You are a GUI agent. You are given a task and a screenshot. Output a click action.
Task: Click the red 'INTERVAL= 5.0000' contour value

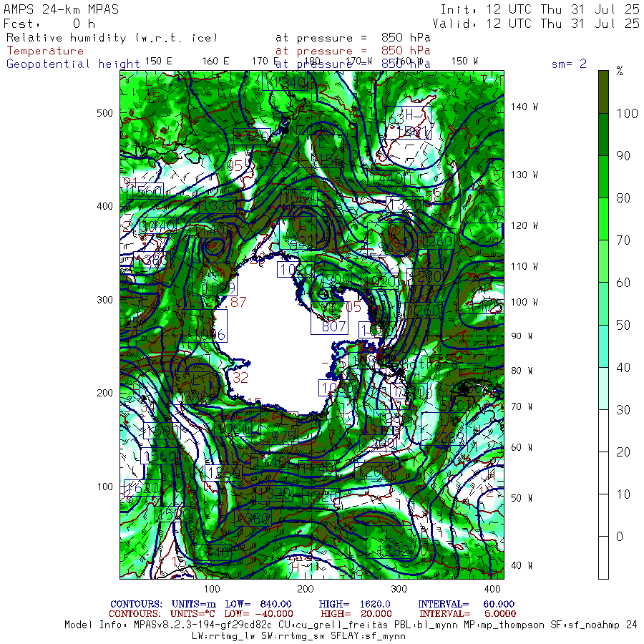[467, 614]
